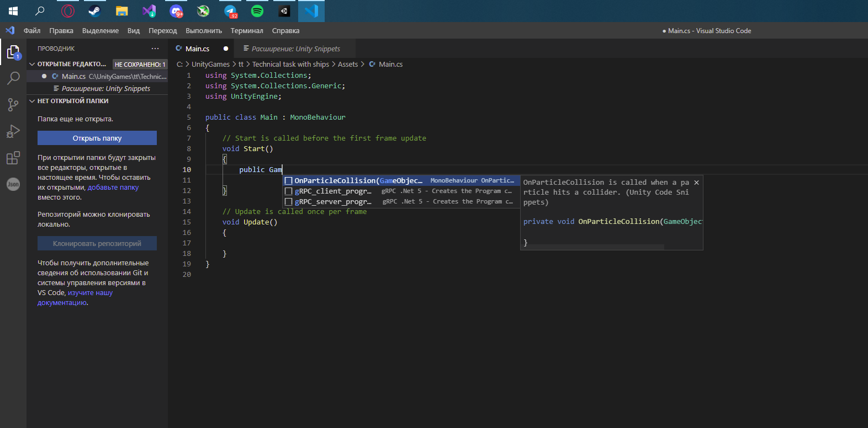The image size is (868, 428).
Task: Switch to the Расширение: Unity Snippets tab
Action: point(295,49)
